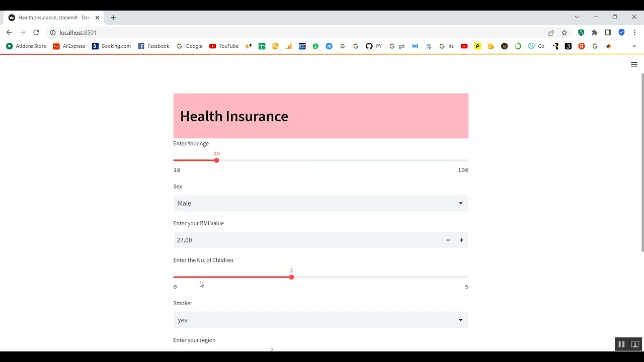Open the MATLAB bookmark icon
Screen dimensions: 644x362
coord(608,46)
